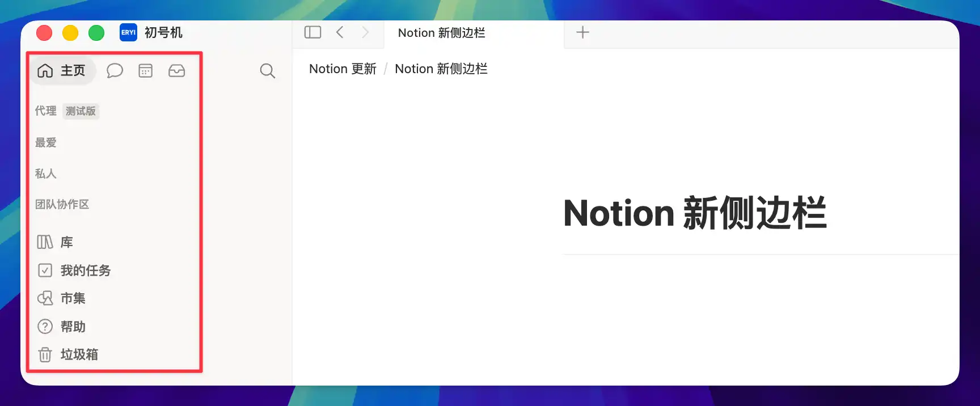Select the 主页 home tab
This screenshot has width=980, height=406.
point(62,71)
